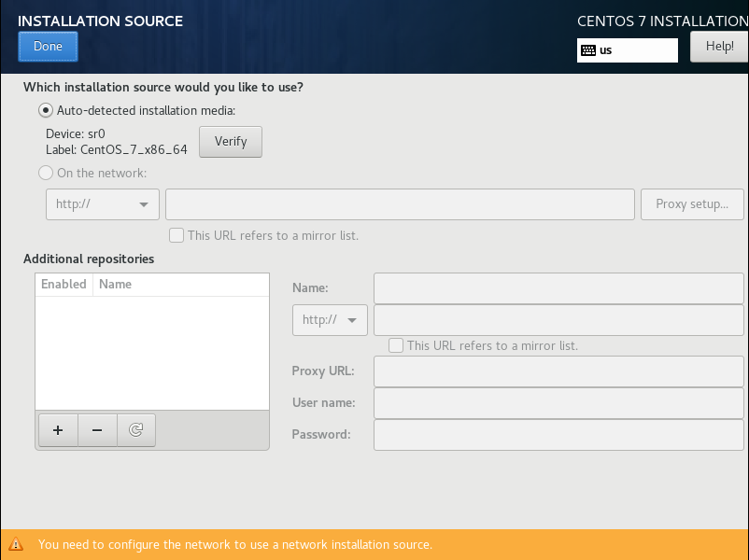Click Enabled column header
The image size is (749, 560).
[x=64, y=285]
